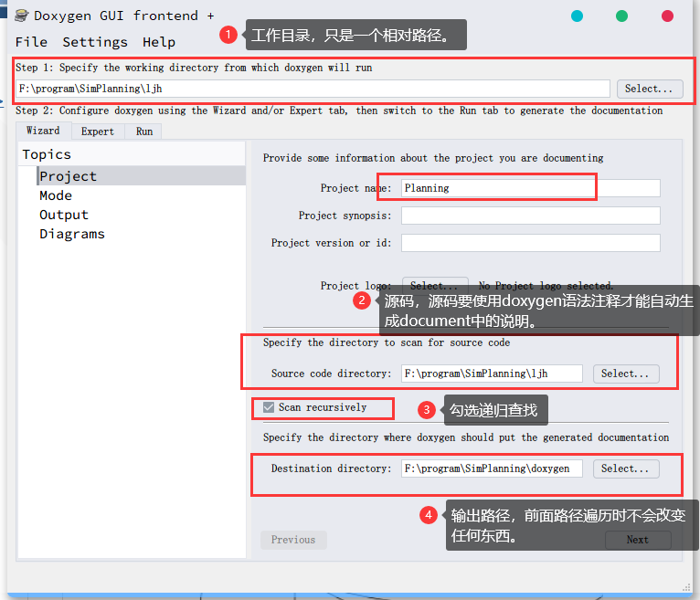Viewport: 700px width, 600px height.
Task: Click the green maximize window circle
Action: [621, 16]
